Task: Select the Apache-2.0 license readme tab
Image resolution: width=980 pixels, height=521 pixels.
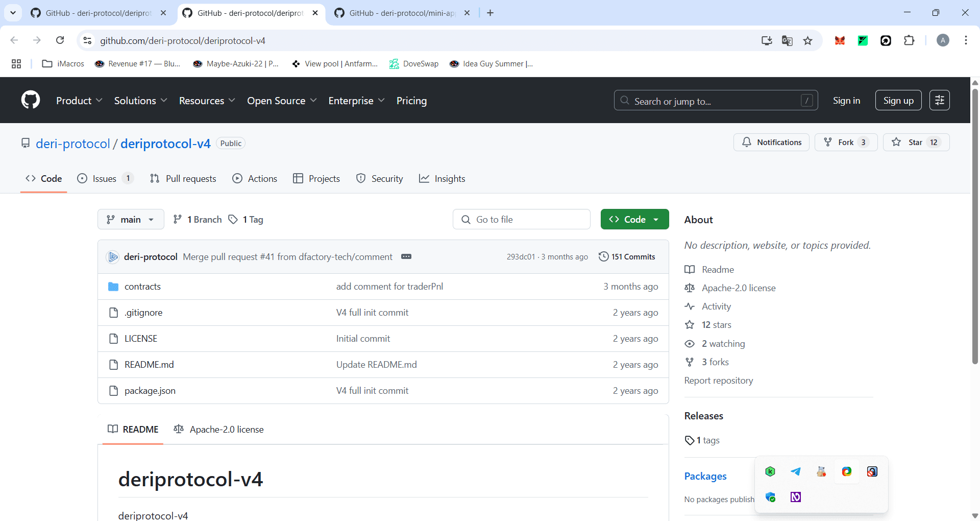Action: click(x=219, y=430)
